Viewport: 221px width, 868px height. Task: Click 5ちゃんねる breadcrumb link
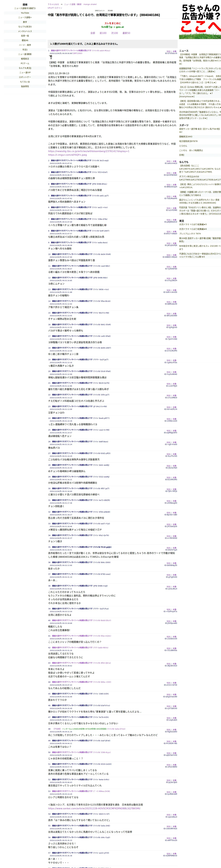coord(53,4)
